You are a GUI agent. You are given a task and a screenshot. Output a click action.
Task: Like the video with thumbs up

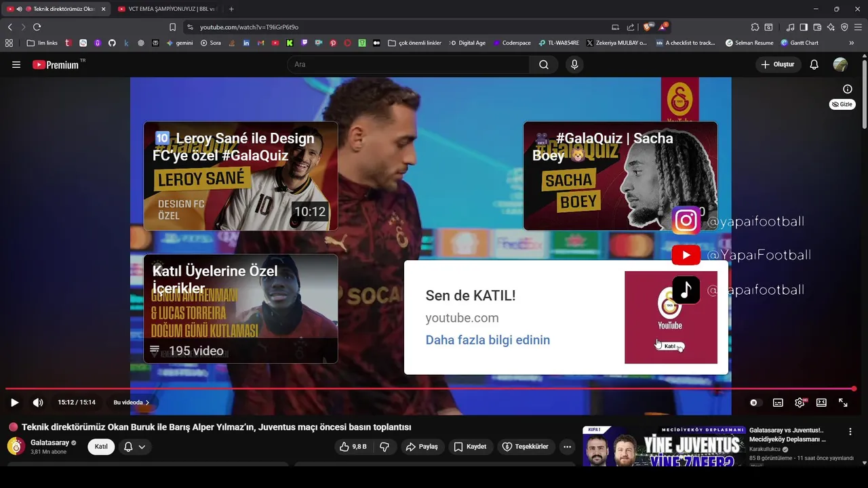(353, 447)
